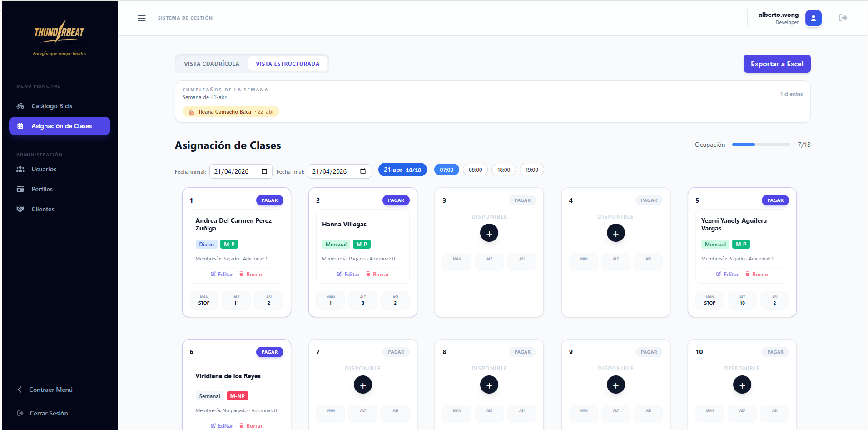Open Asignación de Clases in the sidebar

(x=60, y=126)
